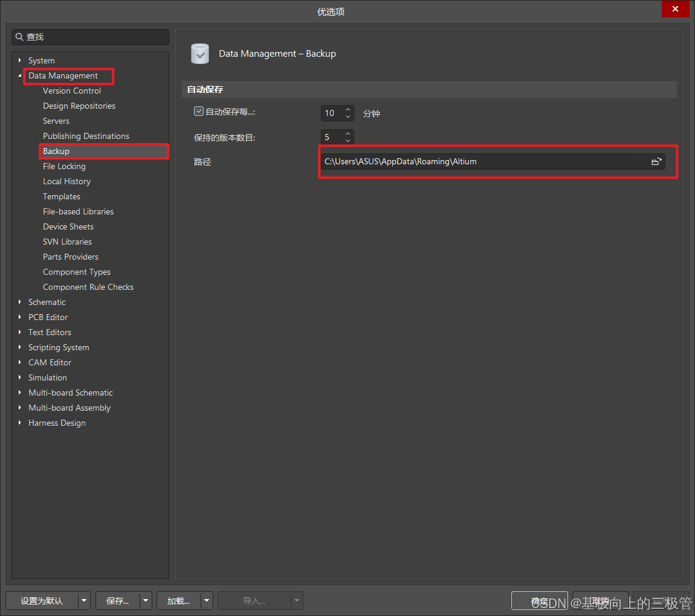Select Component Rule Checks in the tree
695x616 pixels.
point(88,287)
